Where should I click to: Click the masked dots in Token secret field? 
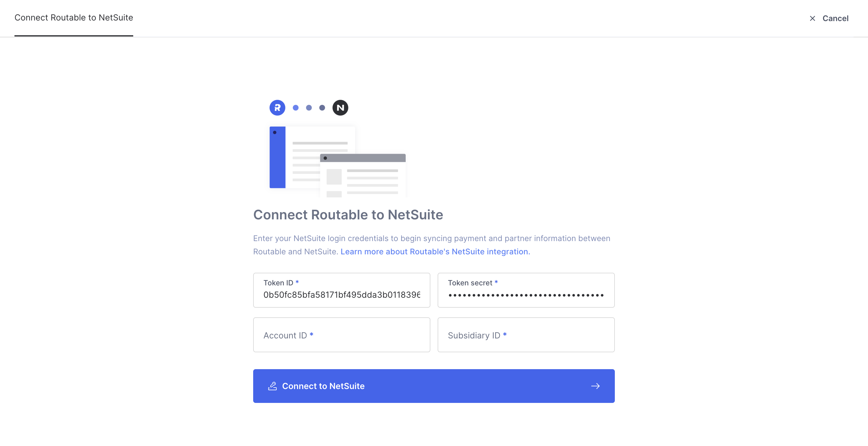(526, 295)
